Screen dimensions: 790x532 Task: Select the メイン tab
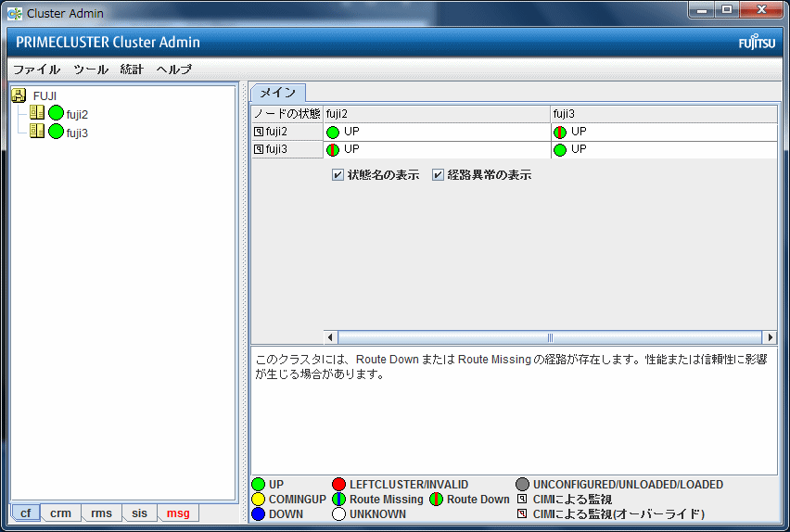tap(277, 93)
